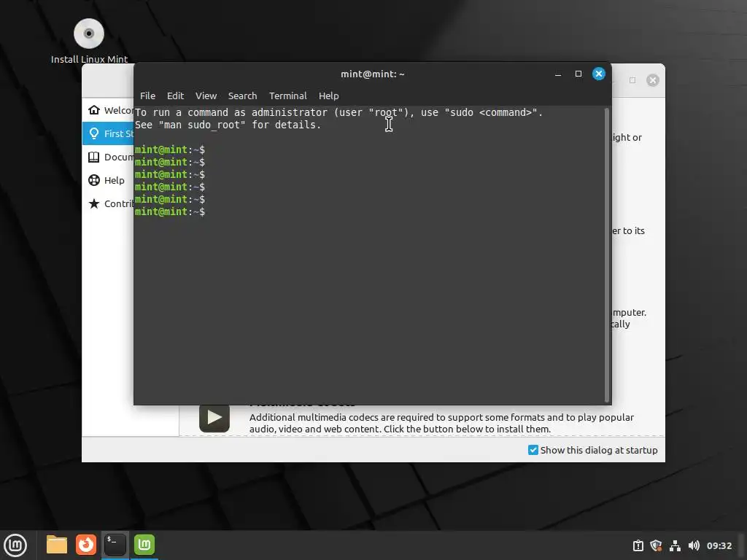The height and width of the screenshot is (560, 747).
Task: Click the multimedia codecs description text
Action: coord(441,423)
